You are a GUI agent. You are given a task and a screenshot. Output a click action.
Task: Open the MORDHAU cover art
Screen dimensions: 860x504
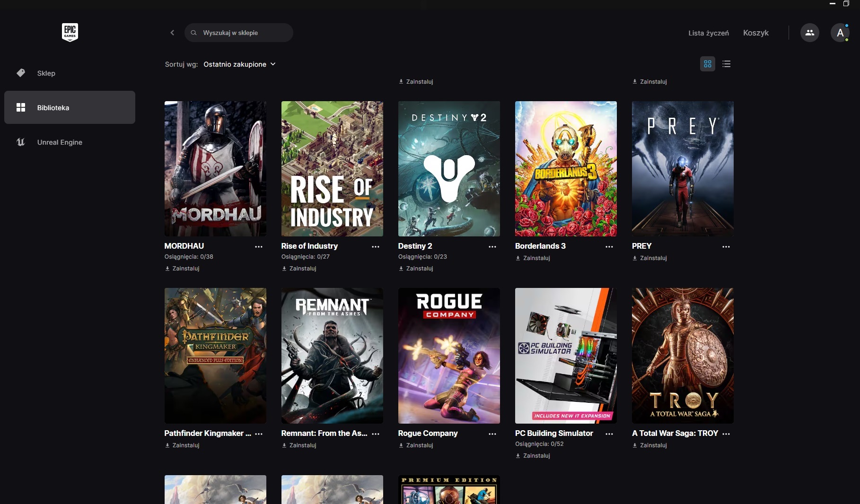tap(215, 169)
